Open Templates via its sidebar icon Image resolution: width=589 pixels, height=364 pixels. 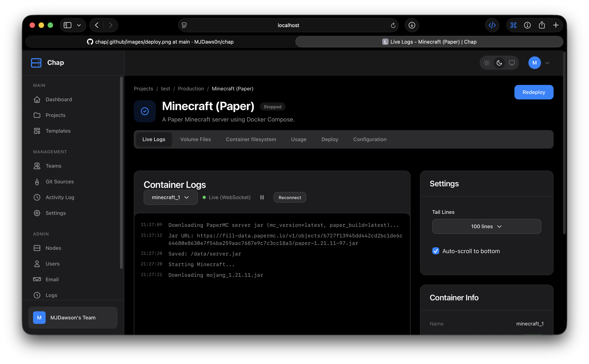click(37, 131)
